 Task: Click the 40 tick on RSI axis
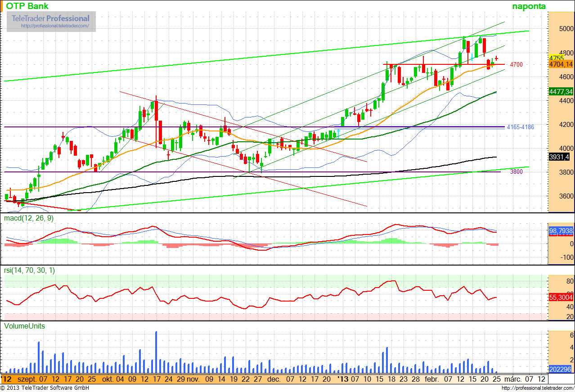pyautogui.click(x=570, y=307)
